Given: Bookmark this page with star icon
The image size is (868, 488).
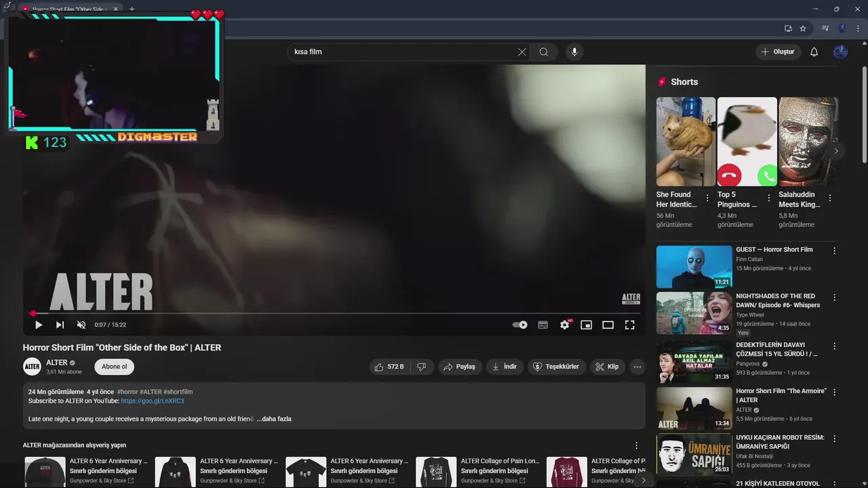Looking at the screenshot, I should tap(803, 28).
